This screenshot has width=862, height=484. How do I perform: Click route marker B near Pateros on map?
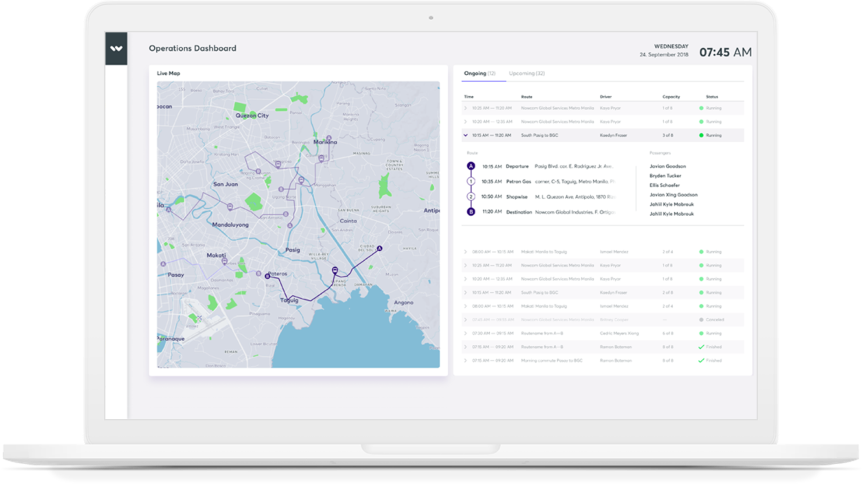tap(267, 277)
